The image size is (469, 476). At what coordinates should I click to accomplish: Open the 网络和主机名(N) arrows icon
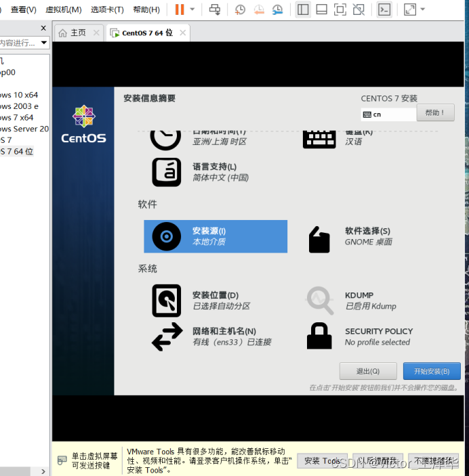pyautogui.click(x=167, y=337)
